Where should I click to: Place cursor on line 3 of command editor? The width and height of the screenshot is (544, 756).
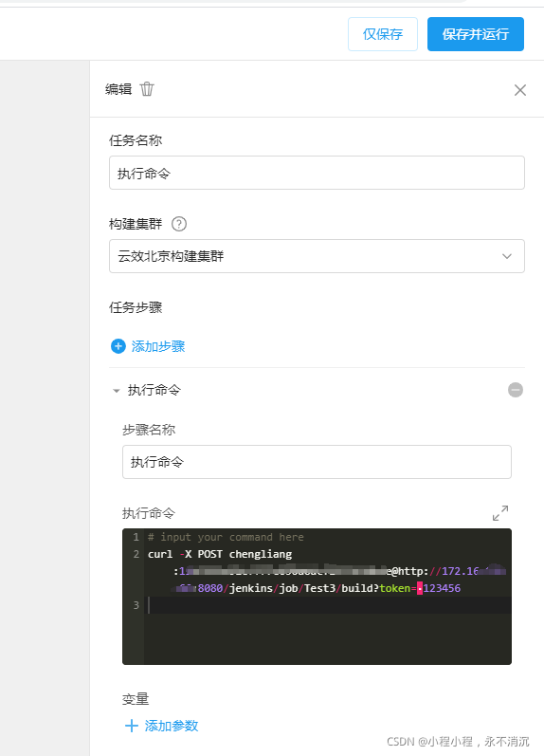[x=328, y=605]
